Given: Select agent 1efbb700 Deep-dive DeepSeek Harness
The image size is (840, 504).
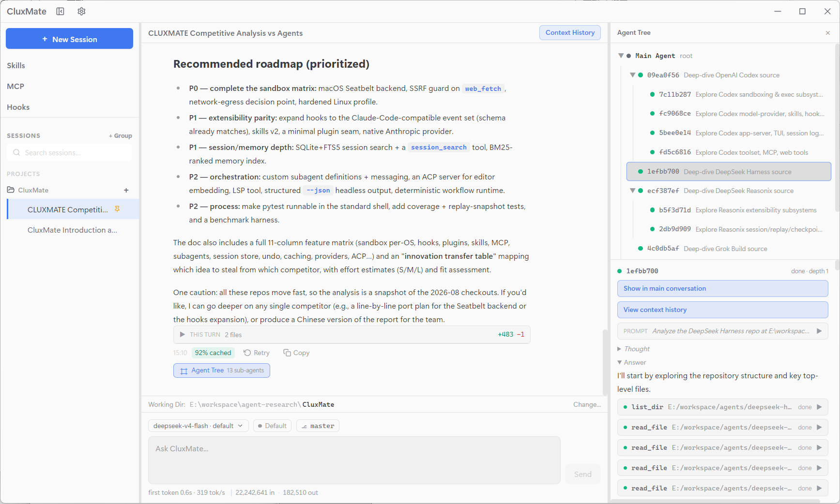Looking at the screenshot, I should coord(729,172).
